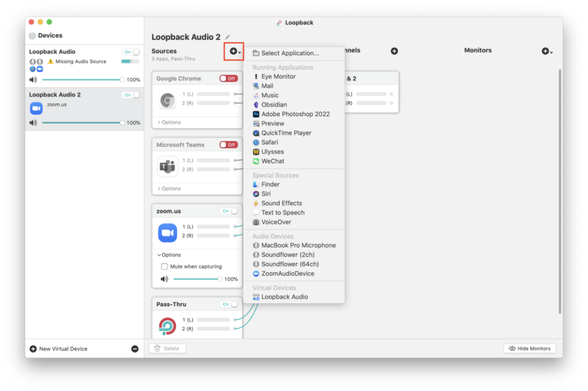Click the Delete button

pos(168,348)
